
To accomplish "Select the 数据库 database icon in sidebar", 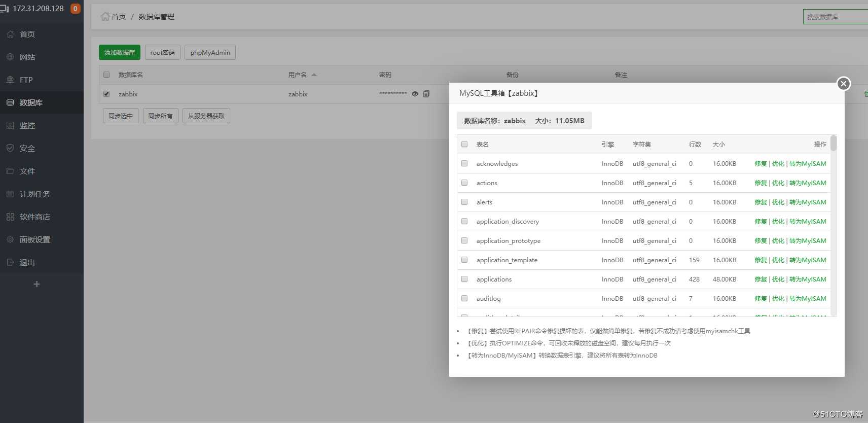I will [10, 102].
